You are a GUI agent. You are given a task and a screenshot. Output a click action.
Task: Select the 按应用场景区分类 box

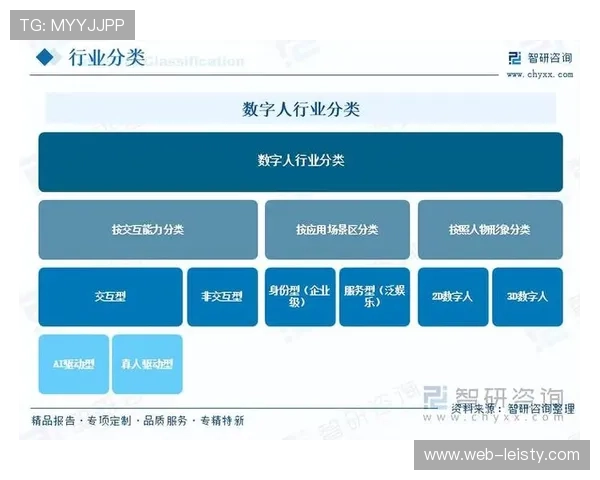tap(337, 230)
